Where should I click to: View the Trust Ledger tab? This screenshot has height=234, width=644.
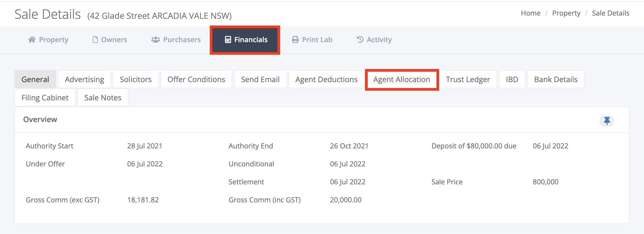coord(468,79)
